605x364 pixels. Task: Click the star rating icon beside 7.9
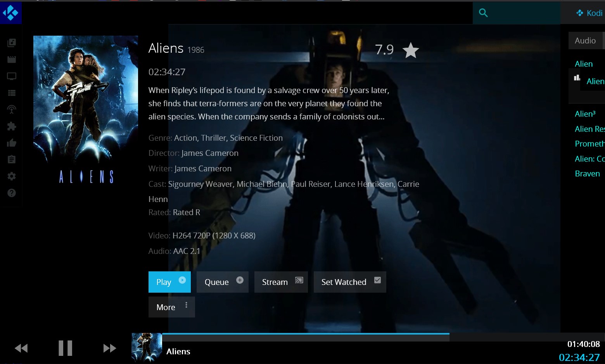(411, 50)
